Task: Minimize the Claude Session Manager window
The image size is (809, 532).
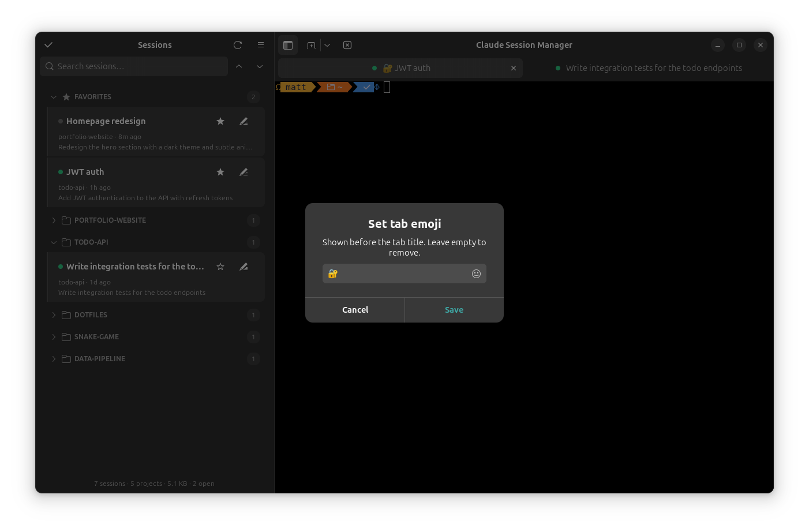Action: [718, 45]
